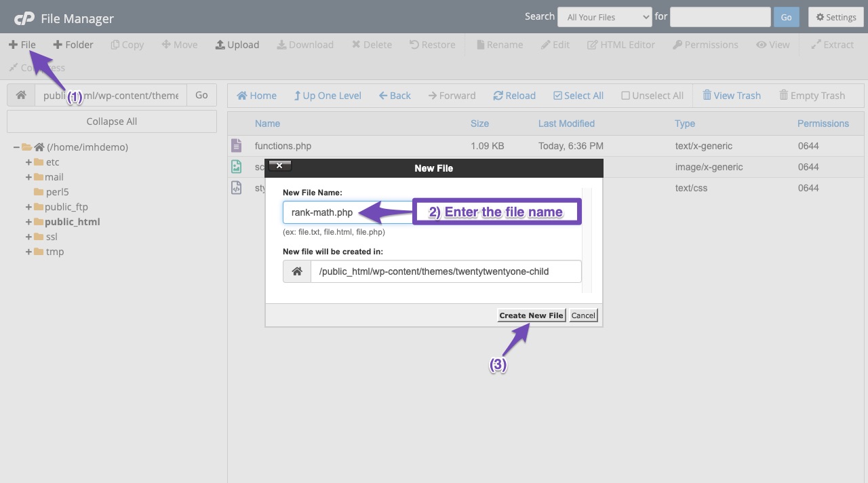Click the image file icon in the second row
Screen dimensions: 868x483
tap(236, 167)
